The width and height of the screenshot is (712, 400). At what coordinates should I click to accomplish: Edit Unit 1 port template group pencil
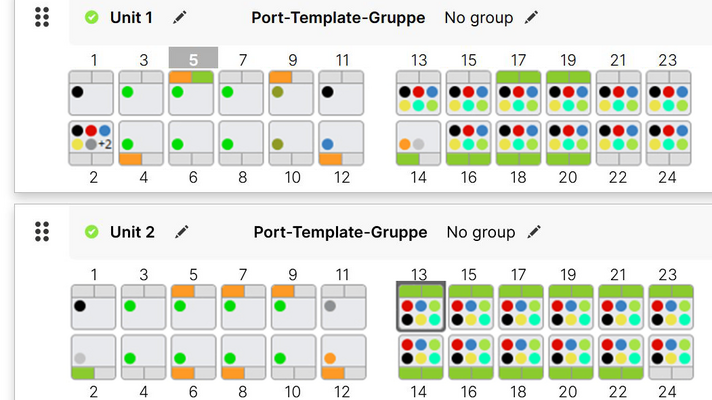tap(531, 18)
